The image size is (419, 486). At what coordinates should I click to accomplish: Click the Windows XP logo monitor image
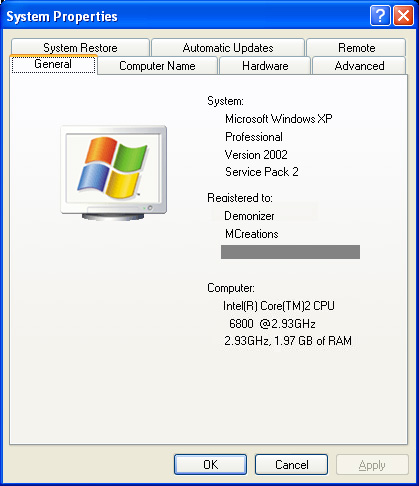(114, 173)
